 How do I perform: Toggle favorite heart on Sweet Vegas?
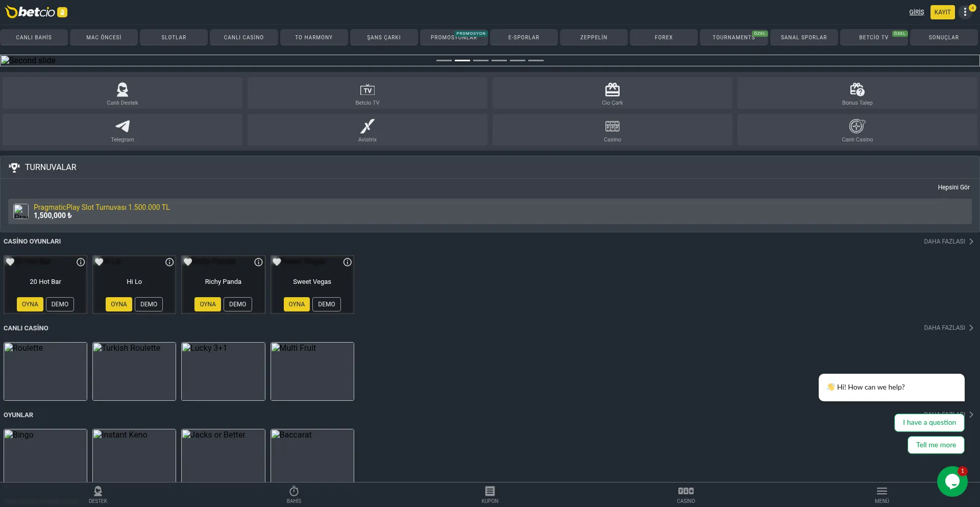click(x=277, y=262)
